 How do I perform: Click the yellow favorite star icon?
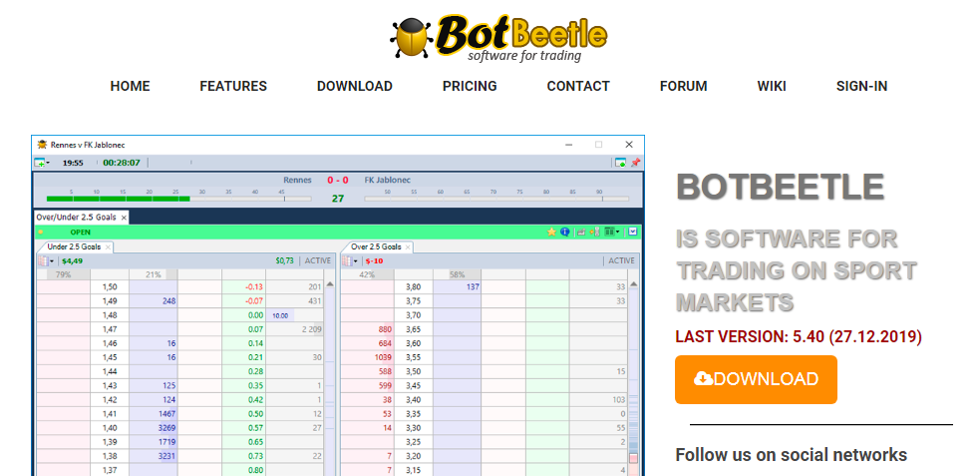pyautogui.click(x=551, y=232)
